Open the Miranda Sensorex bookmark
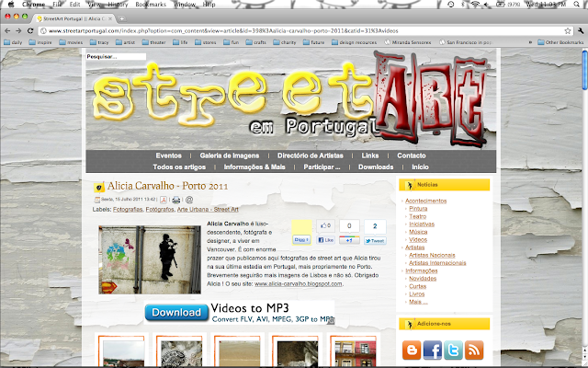This screenshot has width=588, height=368. 408,42
